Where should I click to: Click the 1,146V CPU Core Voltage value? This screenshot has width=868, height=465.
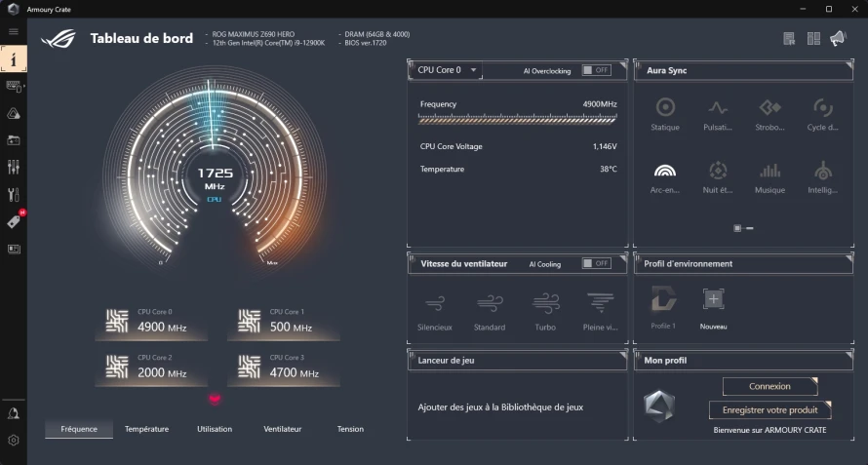click(605, 146)
